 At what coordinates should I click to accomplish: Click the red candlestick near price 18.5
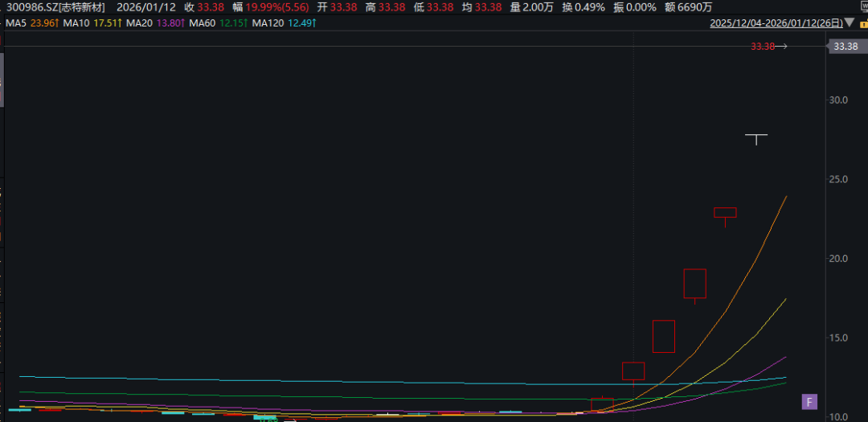point(694,283)
